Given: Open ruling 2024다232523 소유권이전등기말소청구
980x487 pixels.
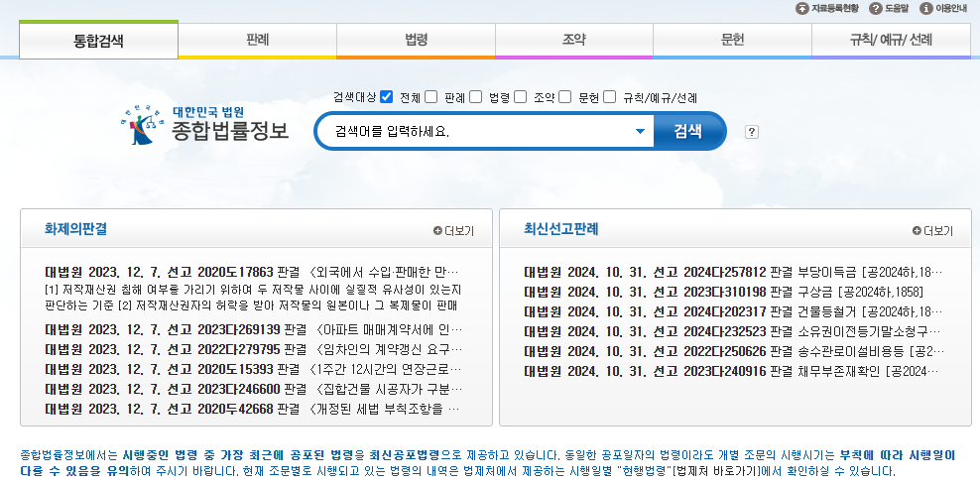Looking at the screenshot, I should pos(732,331).
